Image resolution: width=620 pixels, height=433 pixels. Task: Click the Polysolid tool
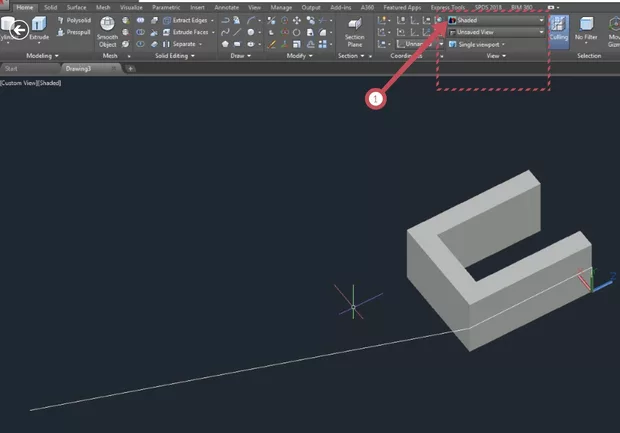[x=78, y=19]
